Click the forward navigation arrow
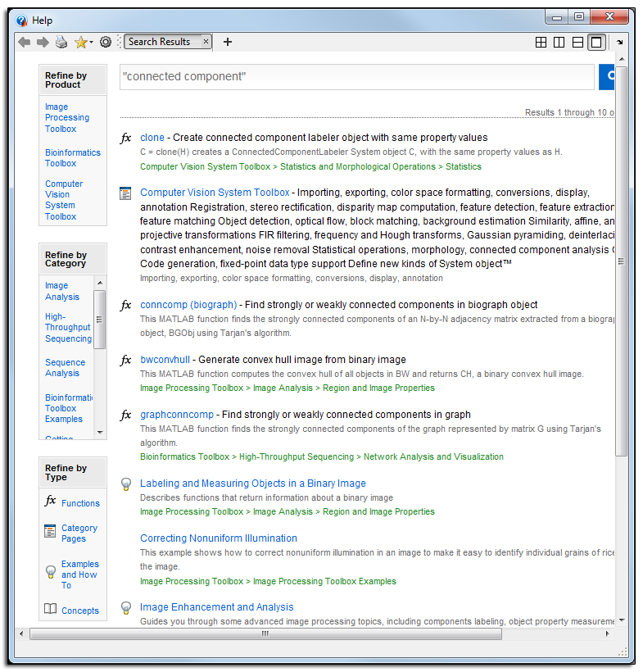 pyautogui.click(x=43, y=42)
